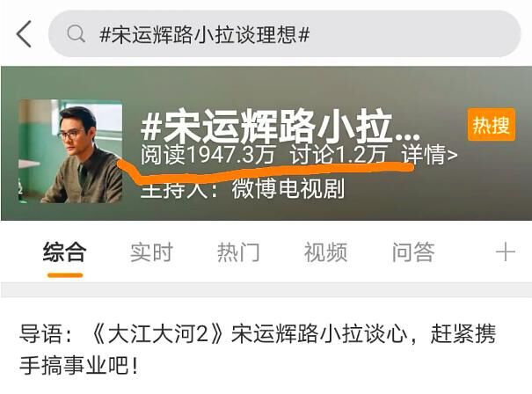Screen dimensions: 532x394
Task: Open host 微博电视剧 profile link
Action: pyautogui.click(x=288, y=189)
